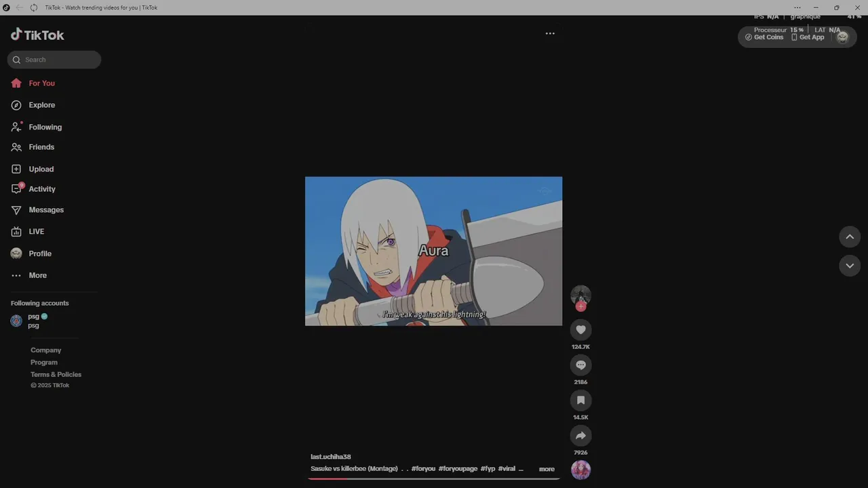This screenshot has width=868, height=488.
Task: Expand the Program footer section
Action: coord(44,363)
